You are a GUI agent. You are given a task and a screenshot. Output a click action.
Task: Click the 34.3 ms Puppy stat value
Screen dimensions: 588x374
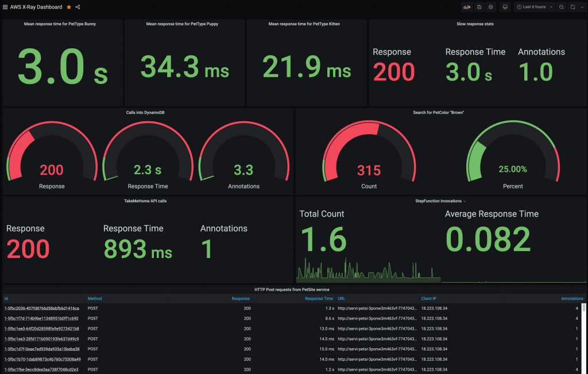[185, 67]
